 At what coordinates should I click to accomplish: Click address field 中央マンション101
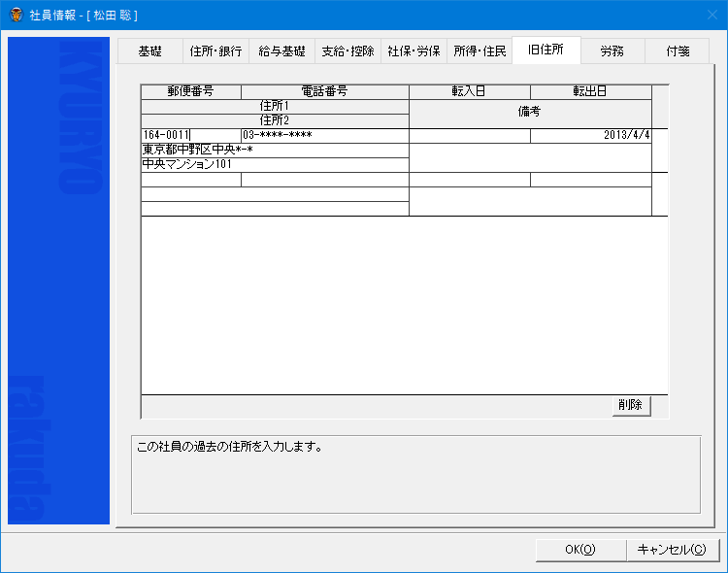click(x=275, y=164)
